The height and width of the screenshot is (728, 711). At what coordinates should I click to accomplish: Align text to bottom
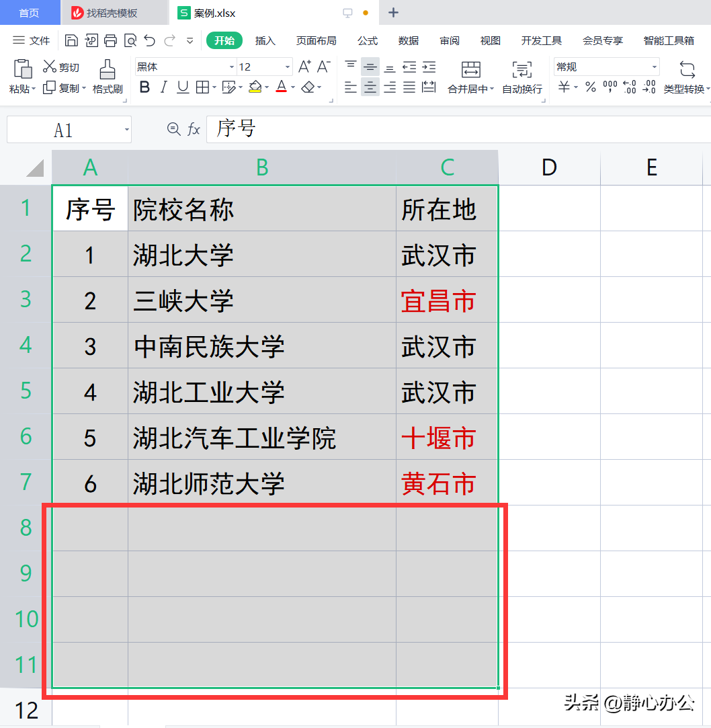point(390,67)
